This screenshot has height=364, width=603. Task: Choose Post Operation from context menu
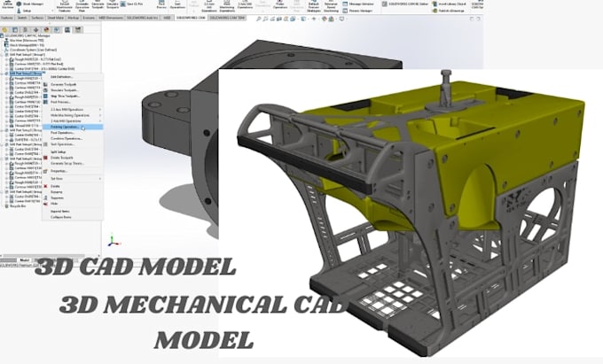tap(73, 133)
